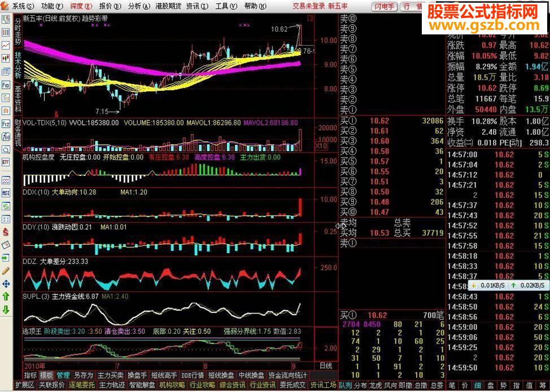The image size is (550, 392).
Task: Click the line trend chart sidebar icon
Action: [x=6, y=46]
